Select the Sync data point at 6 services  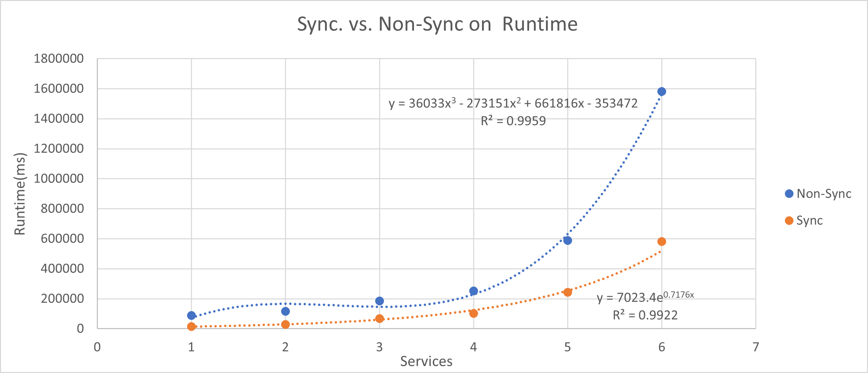(662, 242)
